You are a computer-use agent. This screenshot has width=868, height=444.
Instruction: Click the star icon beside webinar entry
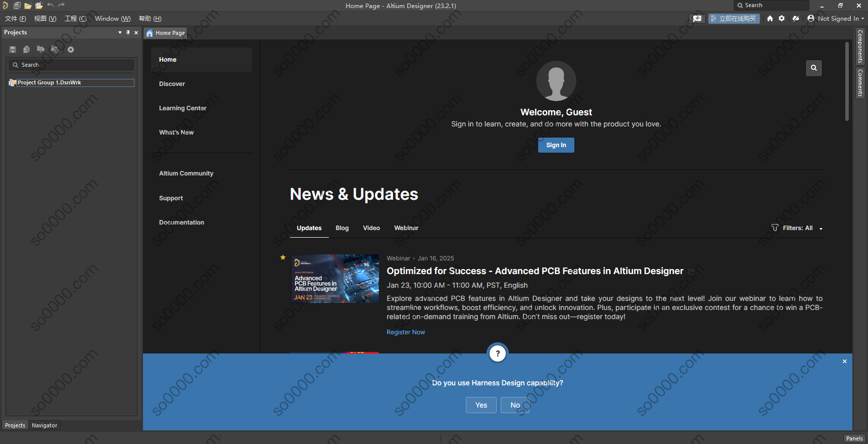[x=283, y=257]
